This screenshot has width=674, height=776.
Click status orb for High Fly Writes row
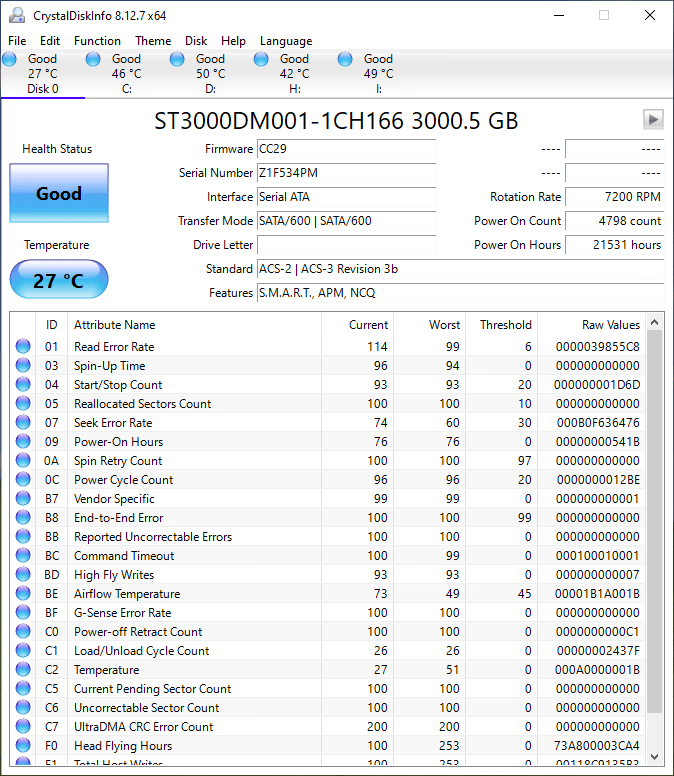pyautogui.click(x=23, y=575)
